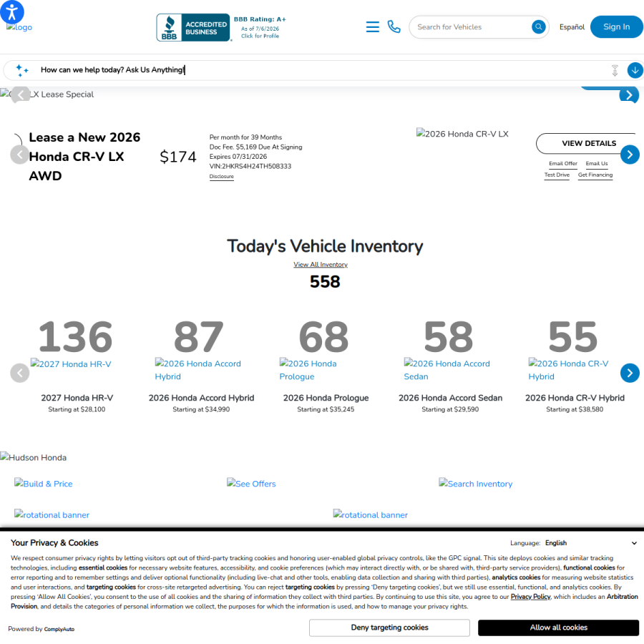Image resolution: width=644 pixels, height=644 pixels.
Task: Click the site logo image
Action: click(x=19, y=27)
